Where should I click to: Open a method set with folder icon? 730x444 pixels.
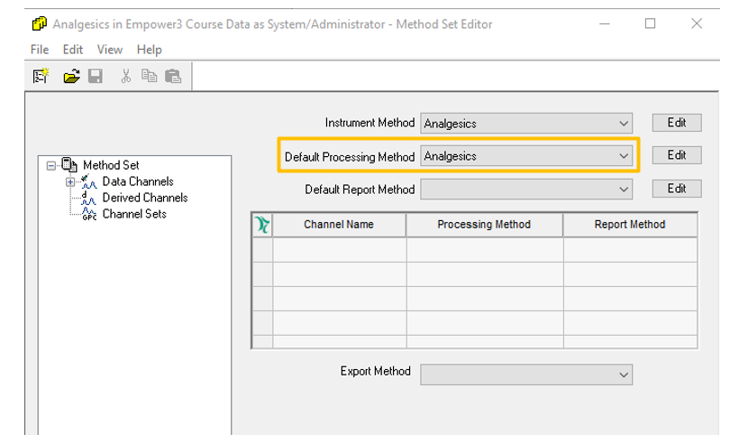(x=72, y=76)
